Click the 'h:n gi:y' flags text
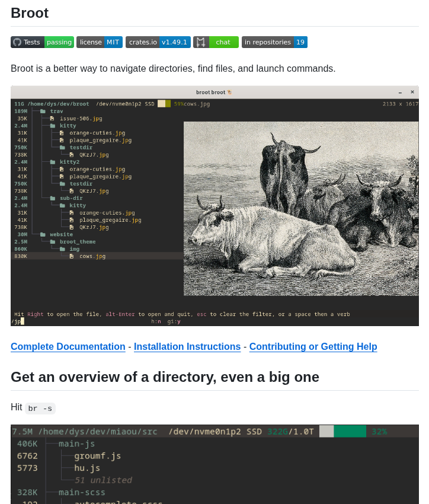The image size is (429, 504). tap(166, 321)
